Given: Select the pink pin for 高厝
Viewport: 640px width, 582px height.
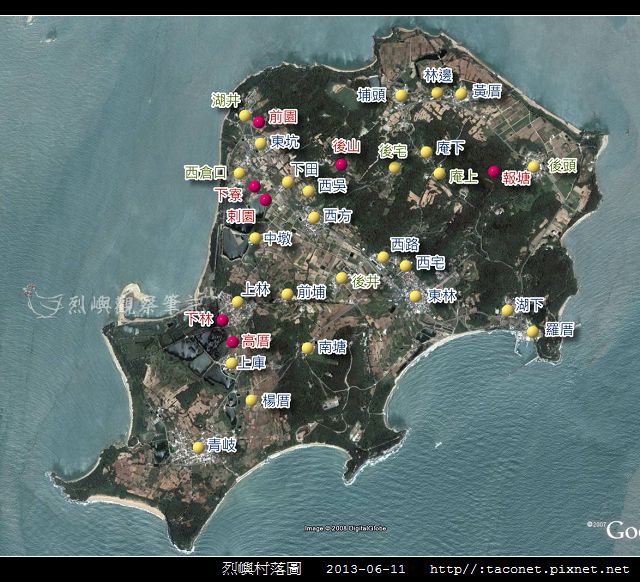Looking at the screenshot, I should point(233,342).
